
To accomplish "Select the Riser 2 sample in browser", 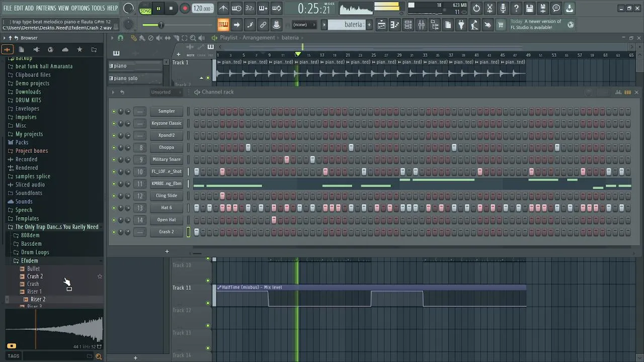I will [38, 299].
